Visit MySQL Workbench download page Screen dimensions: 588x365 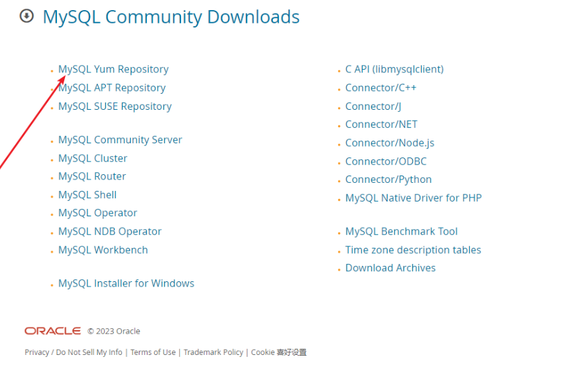[103, 250]
